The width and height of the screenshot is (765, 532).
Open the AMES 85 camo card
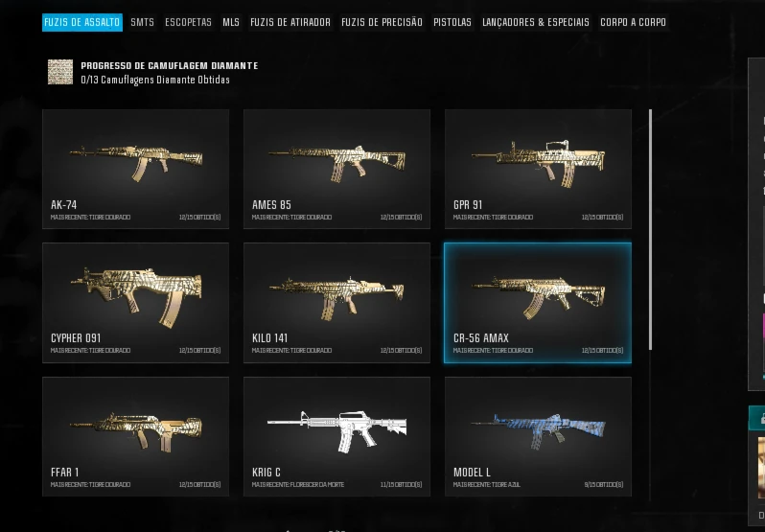336,169
